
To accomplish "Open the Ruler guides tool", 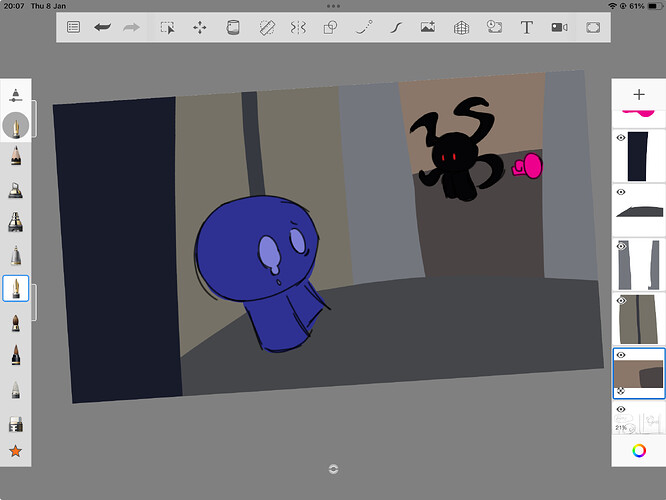I will pyautogui.click(x=266, y=27).
